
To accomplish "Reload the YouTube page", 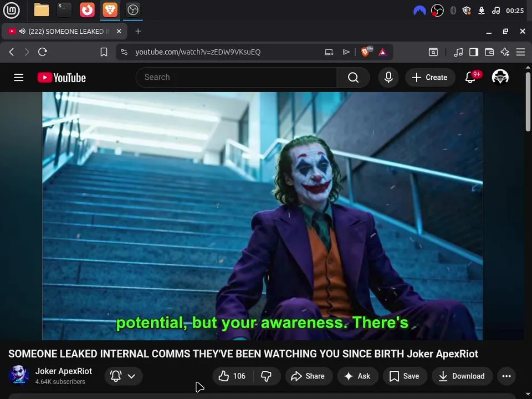I will [43, 52].
